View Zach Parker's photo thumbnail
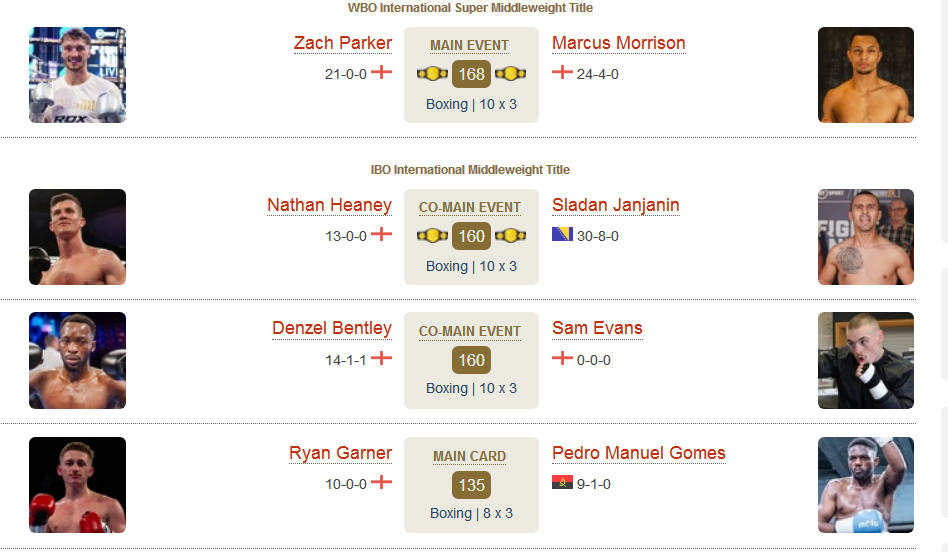Viewport: 948px width, 552px height. click(77, 75)
